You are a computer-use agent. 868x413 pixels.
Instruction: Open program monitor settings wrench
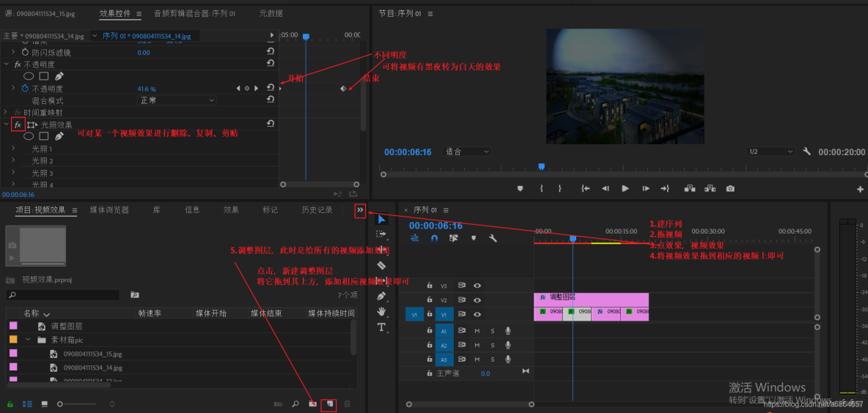pos(806,151)
